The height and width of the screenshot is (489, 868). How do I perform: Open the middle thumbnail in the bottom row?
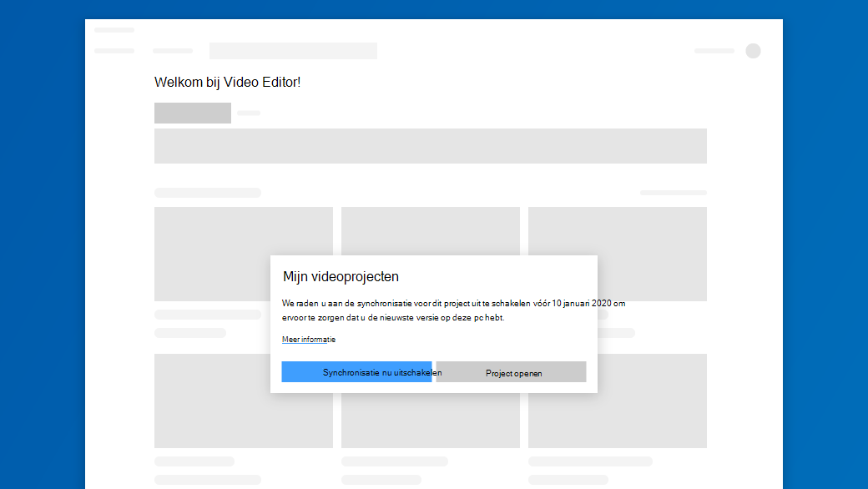coord(431,421)
